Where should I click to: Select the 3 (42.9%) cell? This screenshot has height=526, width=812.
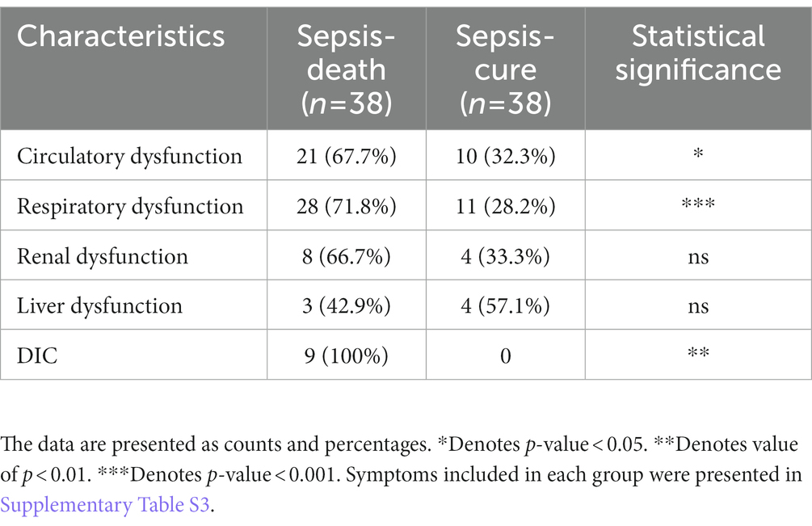tap(347, 305)
